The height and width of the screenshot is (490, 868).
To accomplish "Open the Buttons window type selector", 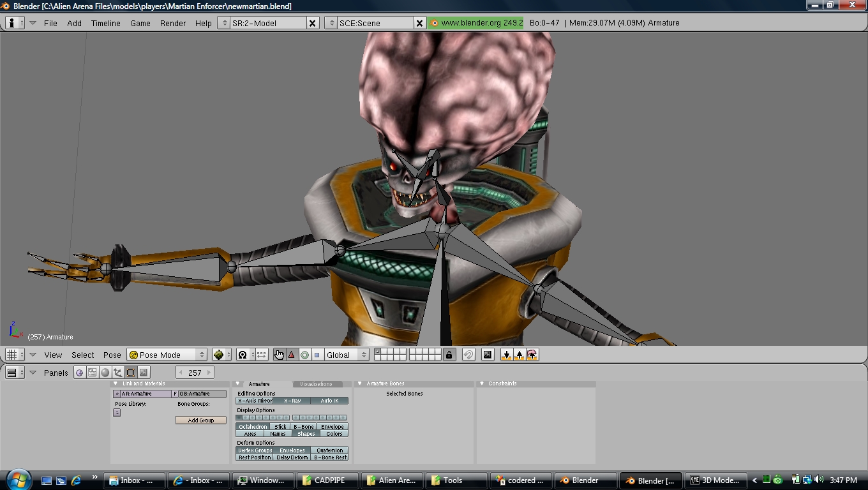I will point(14,373).
